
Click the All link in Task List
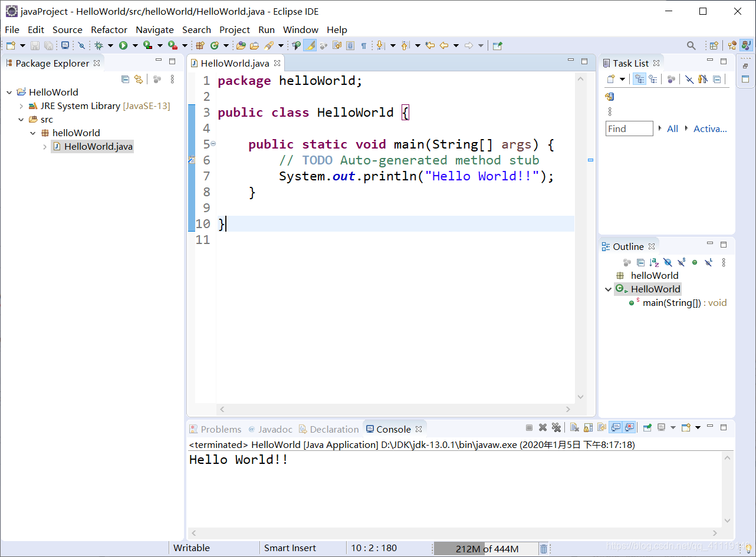tap(672, 128)
